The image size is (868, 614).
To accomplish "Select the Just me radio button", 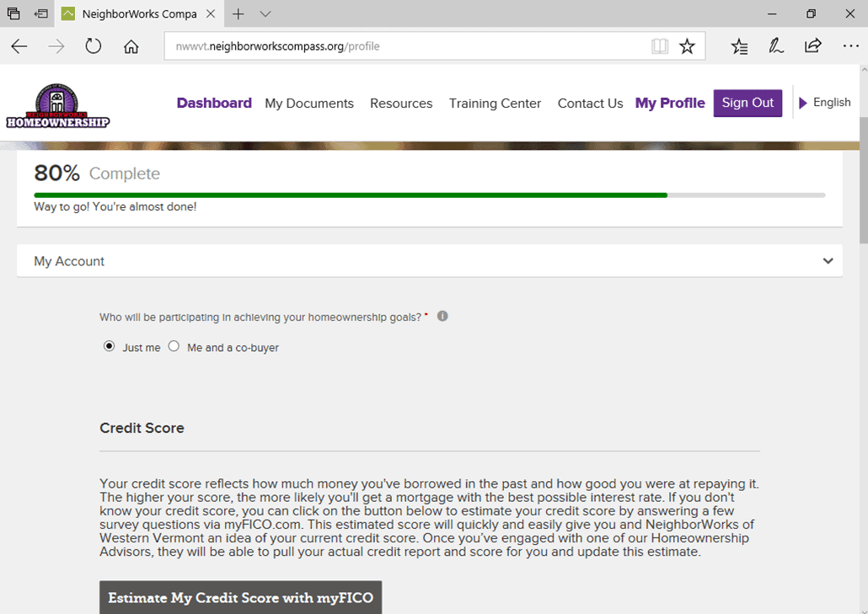I will [109, 346].
